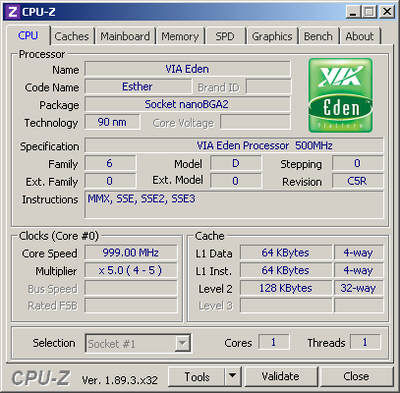The width and height of the screenshot is (400, 393).
Task: Click the Instructions field MMX, SSE, SSE2, SSE3
Action: (x=234, y=205)
